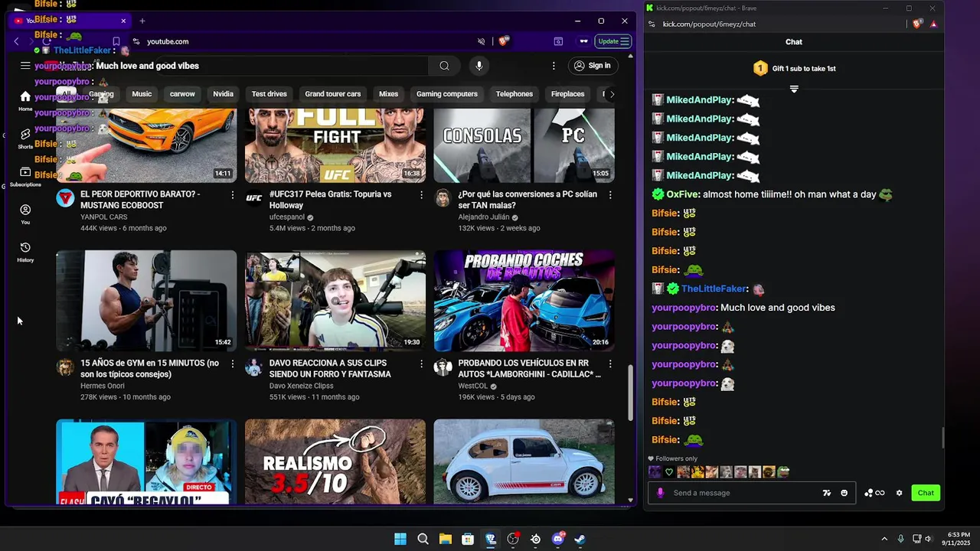The image size is (980, 551).
Task: Click the crossed-out eye icon in the YouTube address bar
Action: (482, 41)
